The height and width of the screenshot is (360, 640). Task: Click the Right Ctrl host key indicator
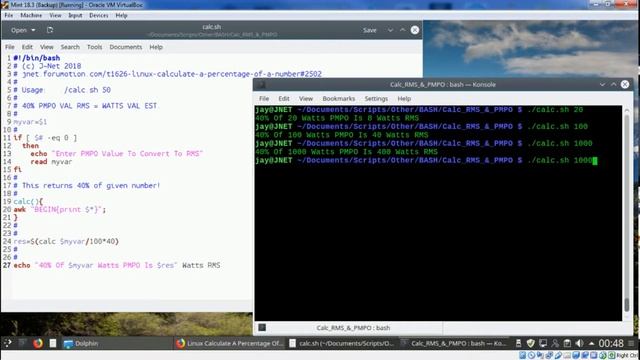(627, 356)
